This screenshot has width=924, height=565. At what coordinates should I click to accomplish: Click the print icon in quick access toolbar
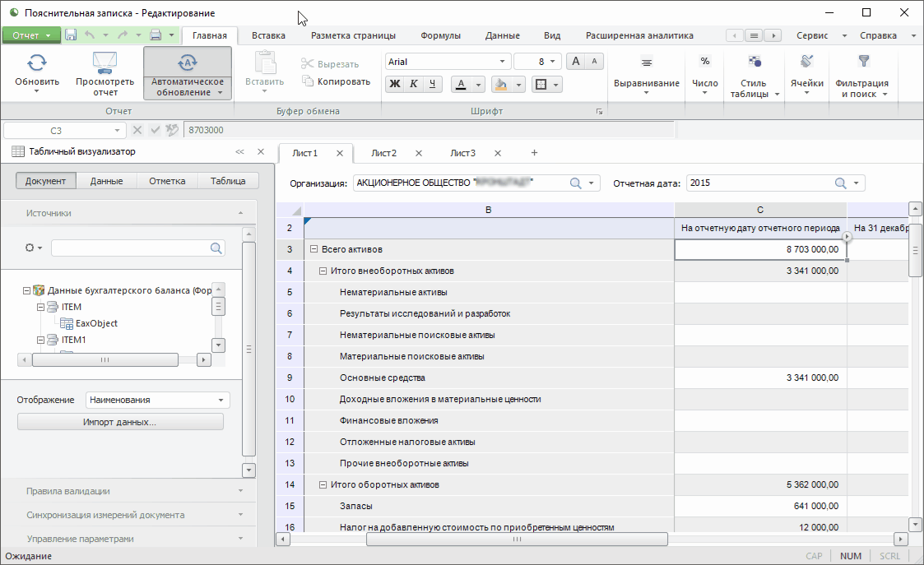point(156,35)
